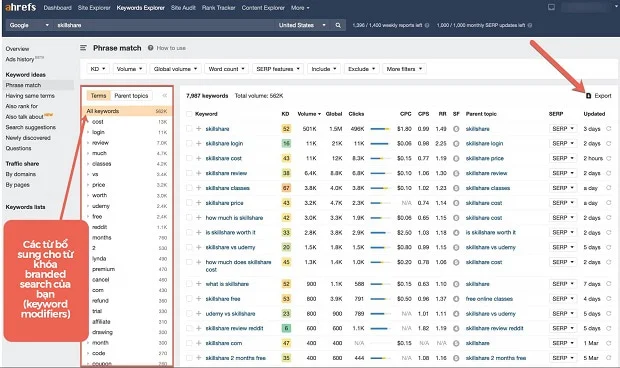Open the KD filter dropdown
The width and height of the screenshot is (620, 368).
98,69
